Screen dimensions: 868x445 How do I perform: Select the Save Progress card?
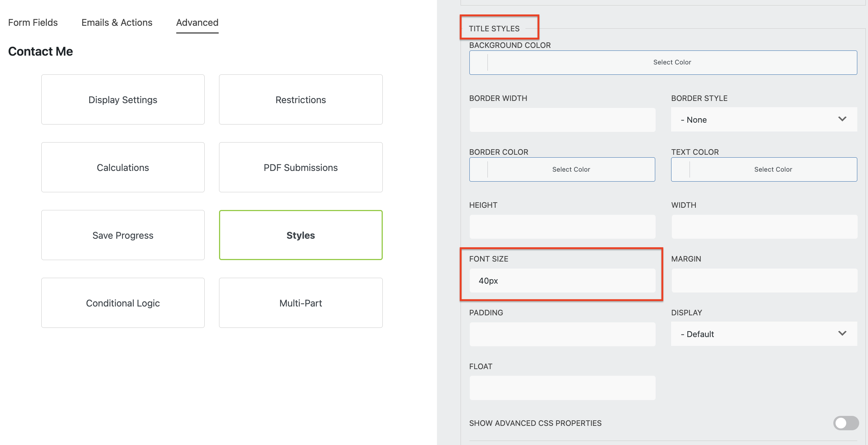123,235
